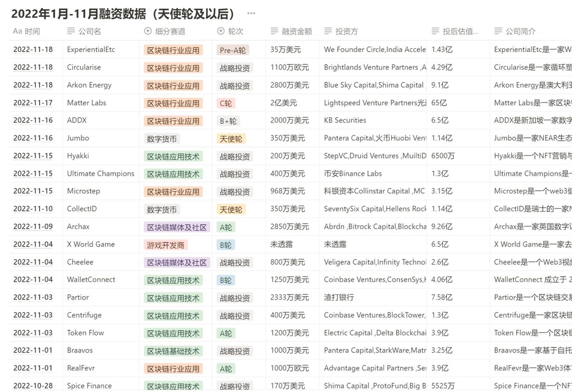572x392 pixels.
Task: Click the 数字货币 tag in CollectID row
Action: pyautogui.click(x=162, y=209)
